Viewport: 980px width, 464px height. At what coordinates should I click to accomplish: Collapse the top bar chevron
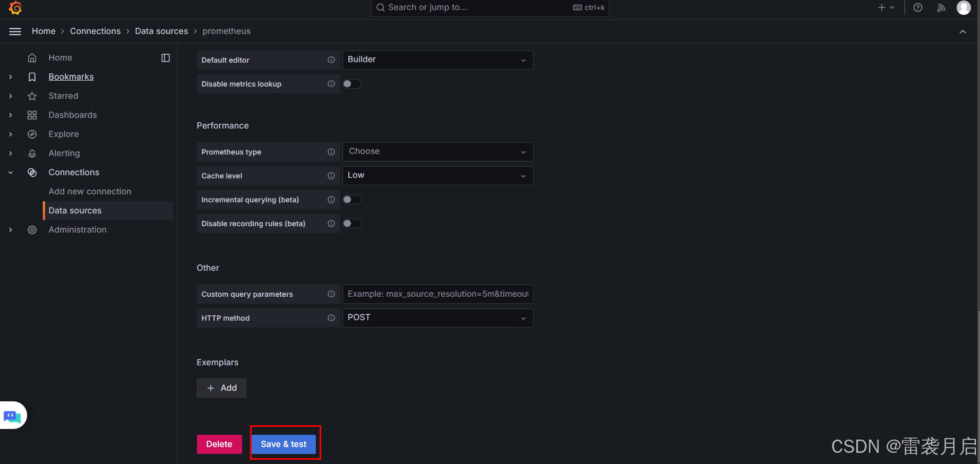tap(962, 32)
